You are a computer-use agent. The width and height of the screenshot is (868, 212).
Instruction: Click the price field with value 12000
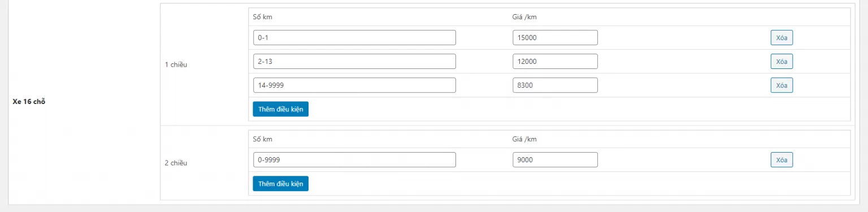pos(555,62)
